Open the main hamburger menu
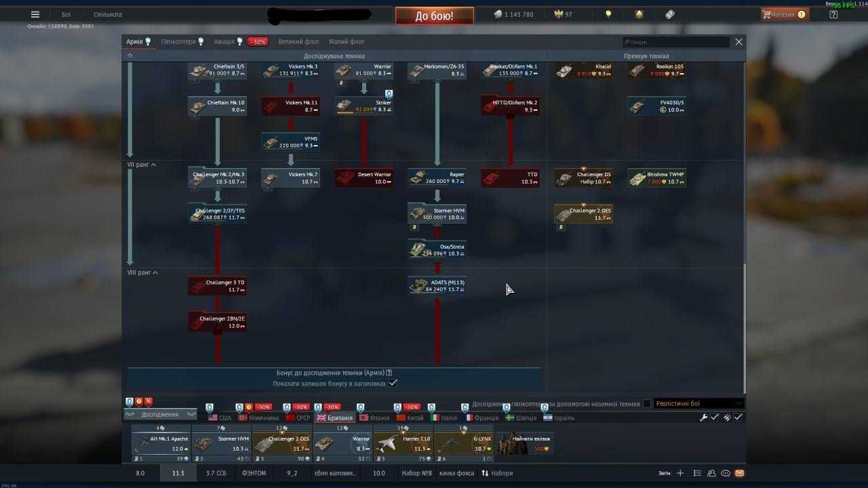 35,14
